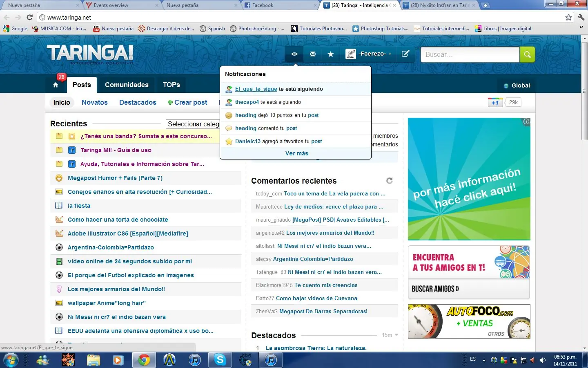
Task: Open El_que_te_sigue profile link
Action: [x=256, y=89]
